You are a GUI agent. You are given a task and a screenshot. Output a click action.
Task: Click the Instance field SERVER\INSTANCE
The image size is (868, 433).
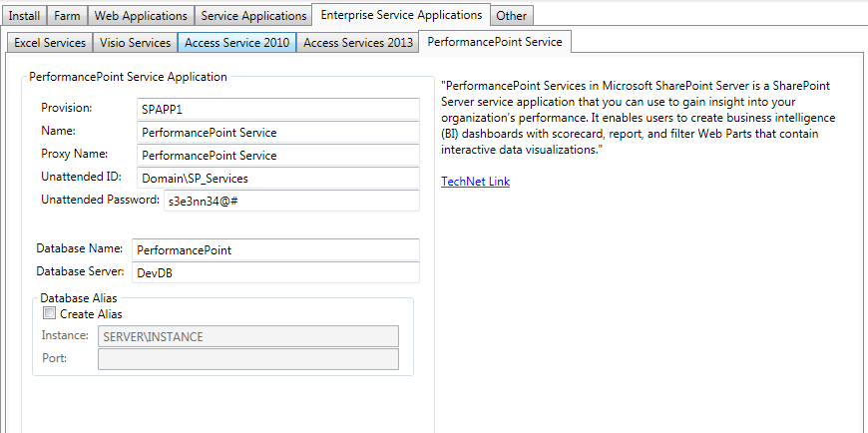pyautogui.click(x=248, y=336)
